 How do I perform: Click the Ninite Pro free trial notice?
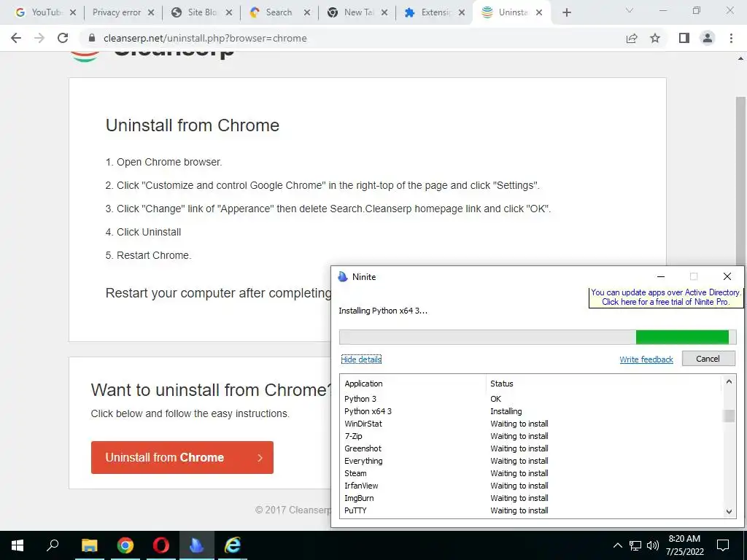(665, 297)
